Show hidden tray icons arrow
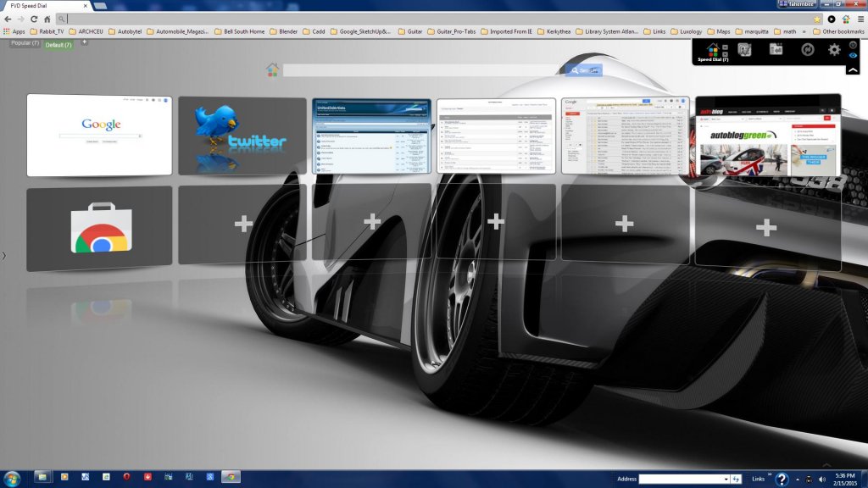868x488 pixels. click(x=798, y=480)
